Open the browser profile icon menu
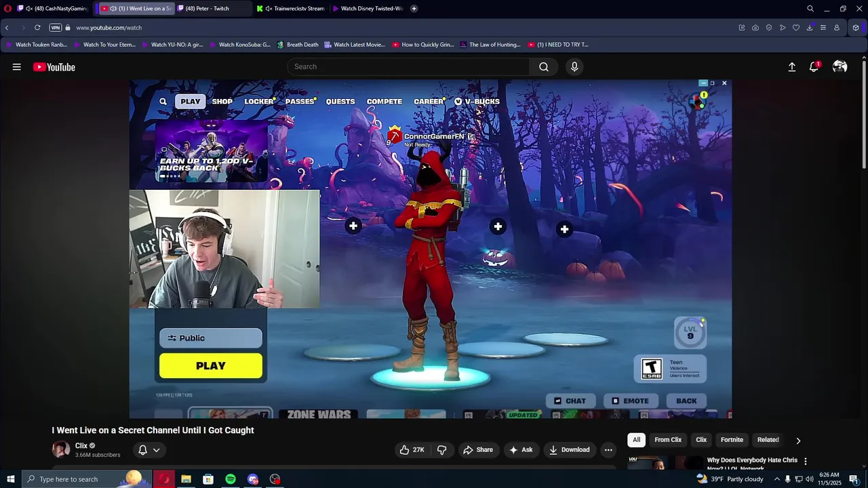The width and height of the screenshot is (868, 488). (x=837, y=28)
